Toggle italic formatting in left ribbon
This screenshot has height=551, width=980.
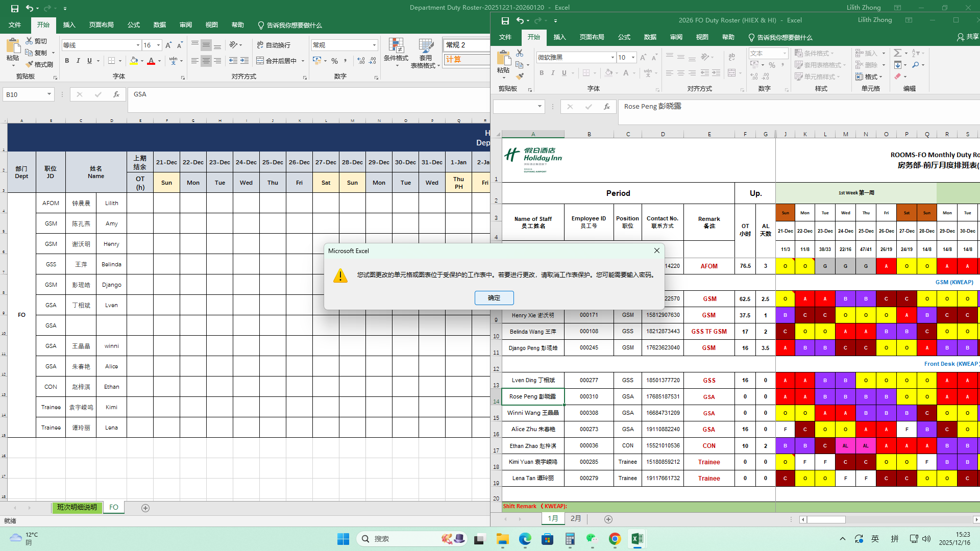78,61
